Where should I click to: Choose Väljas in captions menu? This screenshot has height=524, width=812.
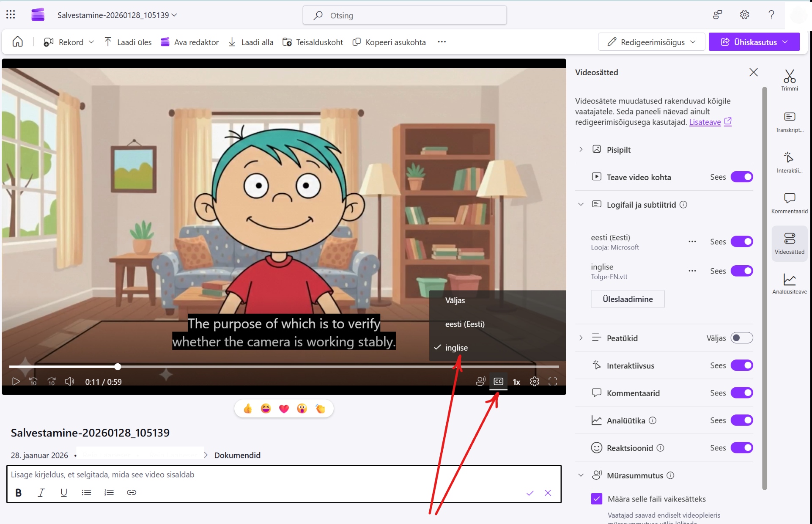click(x=455, y=300)
